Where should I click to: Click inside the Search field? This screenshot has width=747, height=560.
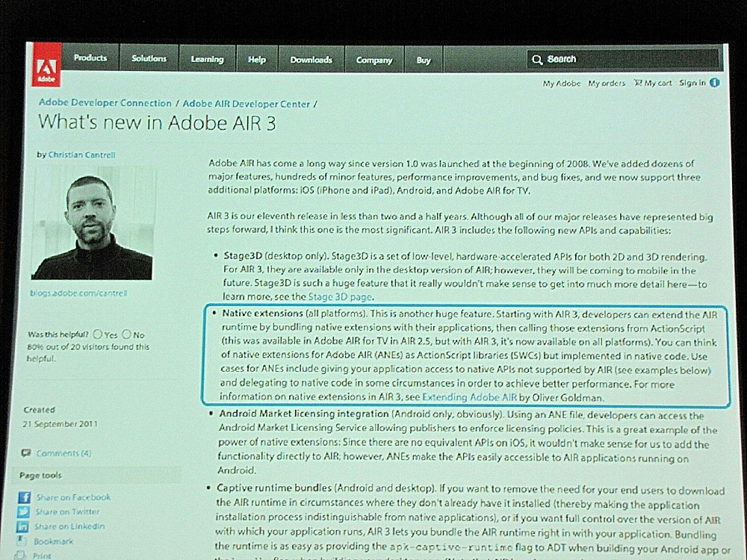(623, 59)
